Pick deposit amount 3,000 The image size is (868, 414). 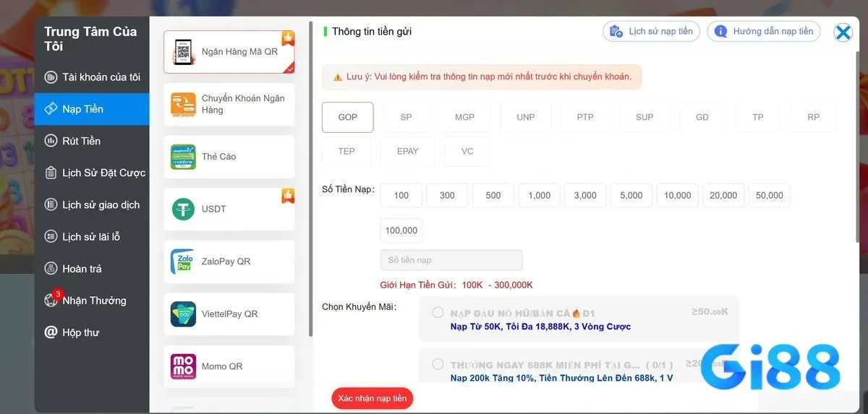coord(585,195)
